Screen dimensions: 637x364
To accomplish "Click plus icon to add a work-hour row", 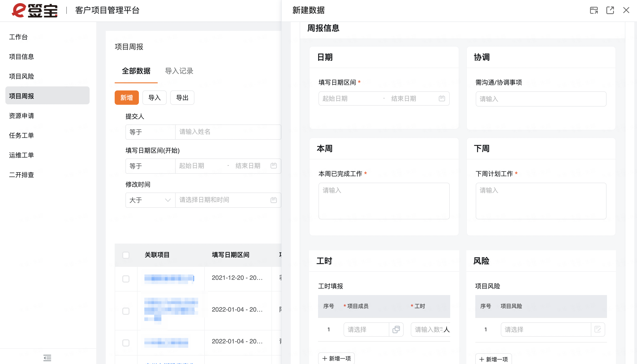I will tap(325, 358).
